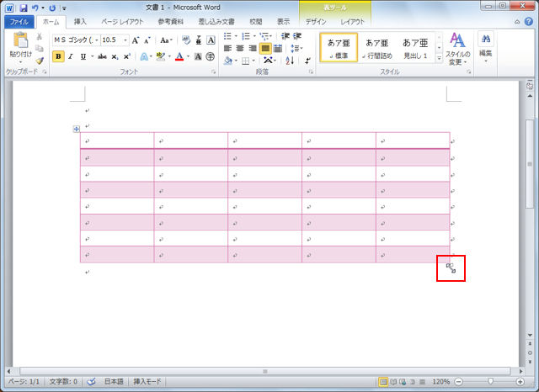Click the Shrink Font icon

coord(147,40)
